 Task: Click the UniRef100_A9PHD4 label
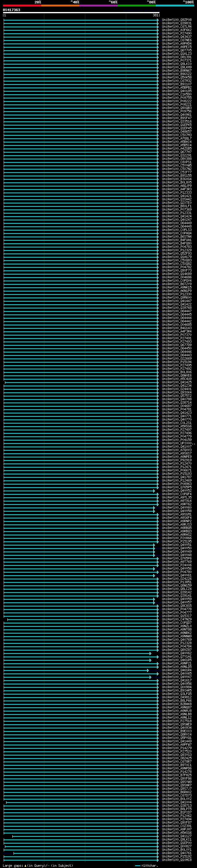tap(176, 43)
